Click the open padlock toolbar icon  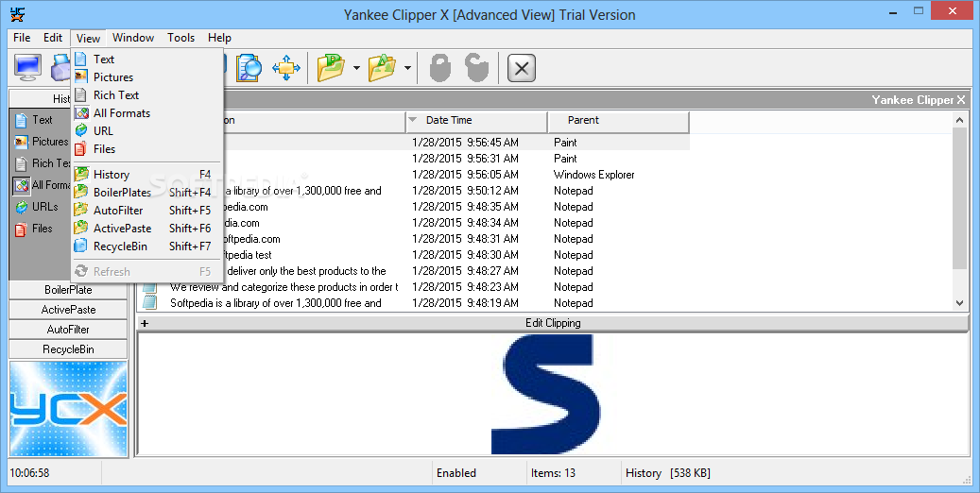(477, 67)
